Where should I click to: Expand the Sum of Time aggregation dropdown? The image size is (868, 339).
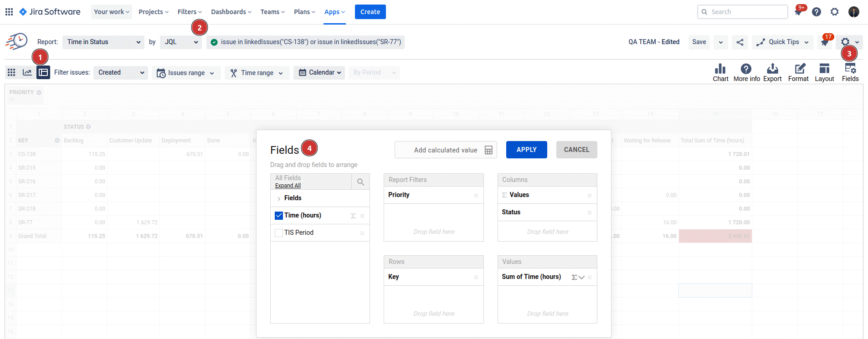coord(581,277)
